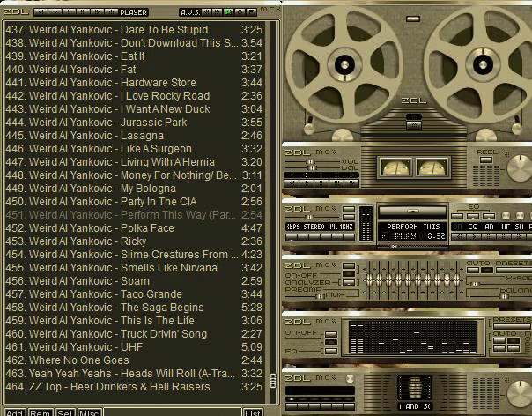Image resolution: width=532 pixels, height=416 pixels.
Task: Click Previous in the playlist PLAYER bar
Action: (x=41, y=12)
